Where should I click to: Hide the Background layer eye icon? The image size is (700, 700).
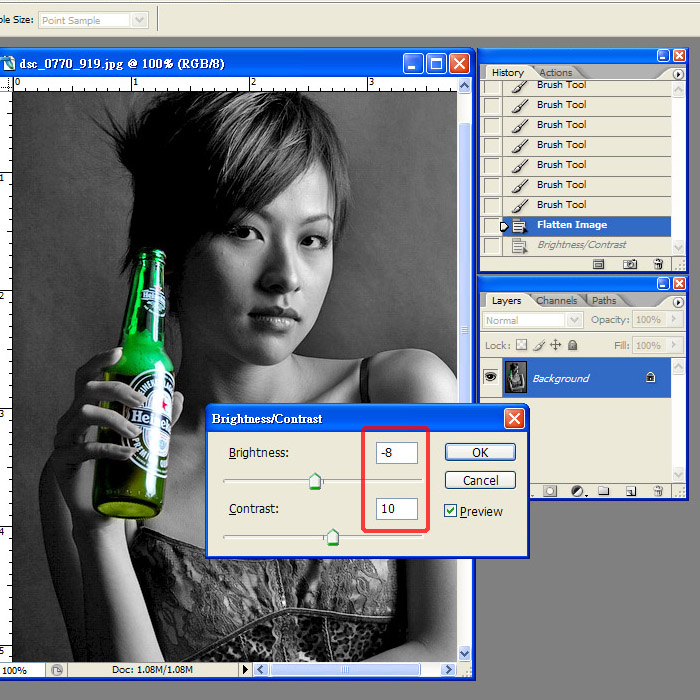(491, 377)
